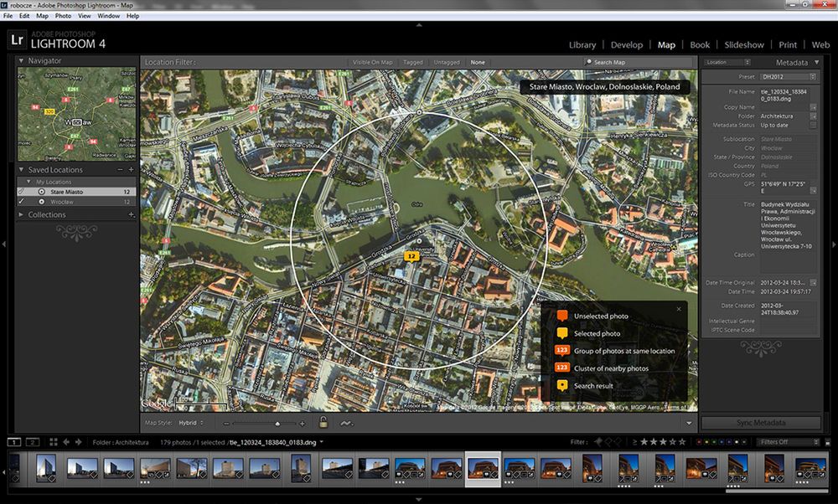Open the Book module
838x504 pixels.
tap(700, 45)
